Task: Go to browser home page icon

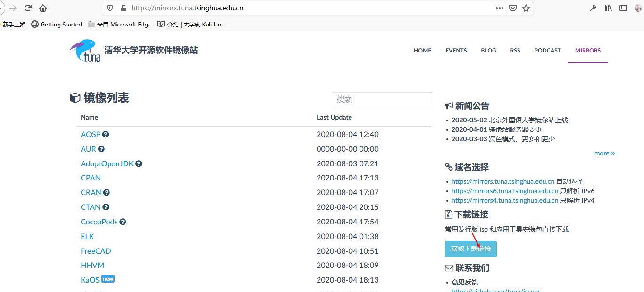Action: pyautogui.click(x=43, y=8)
